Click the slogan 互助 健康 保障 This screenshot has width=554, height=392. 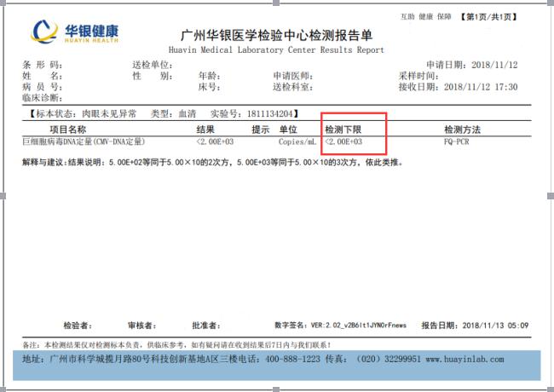[425, 16]
